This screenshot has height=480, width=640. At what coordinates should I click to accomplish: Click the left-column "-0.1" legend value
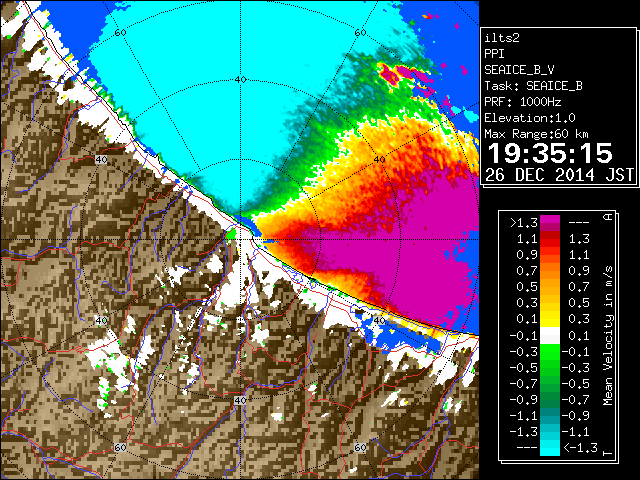coord(523,336)
